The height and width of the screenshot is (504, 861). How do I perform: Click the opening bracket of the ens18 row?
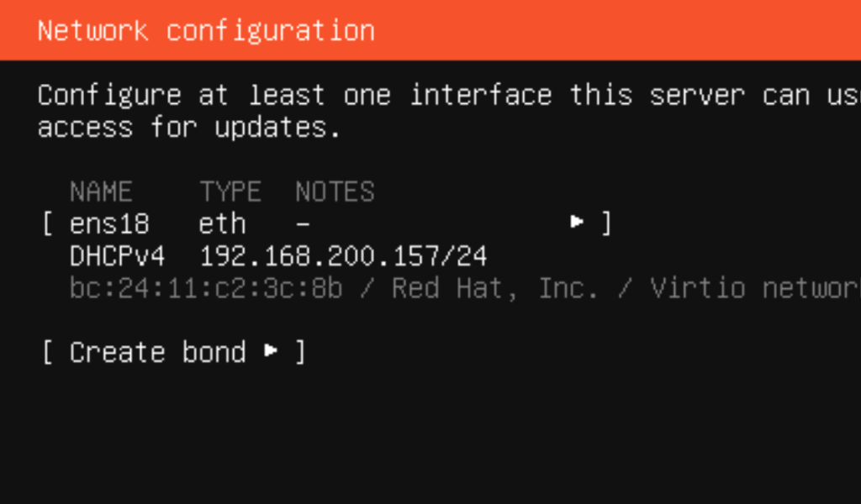47,223
